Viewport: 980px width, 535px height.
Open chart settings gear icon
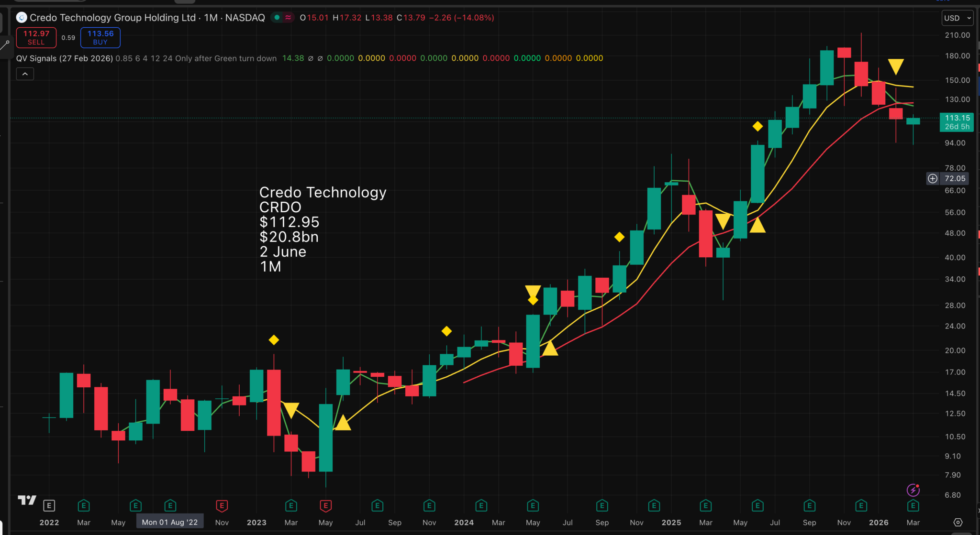(x=958, y=522)
